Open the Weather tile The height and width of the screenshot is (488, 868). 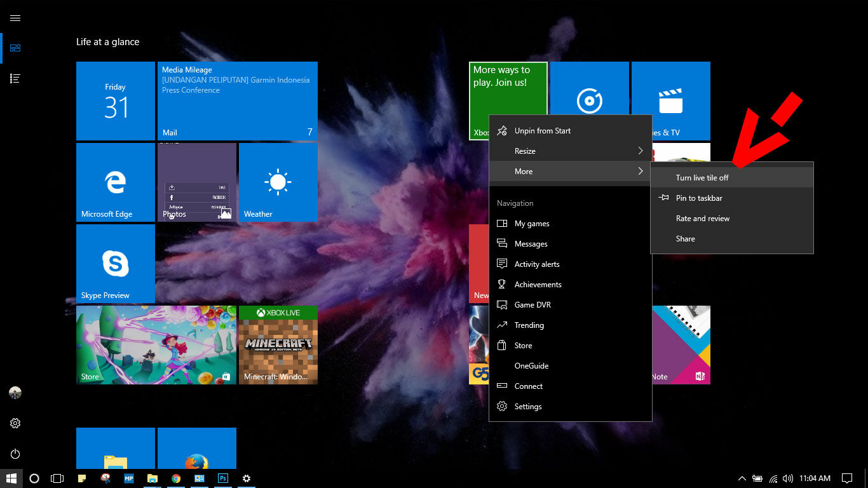(278, 182)
